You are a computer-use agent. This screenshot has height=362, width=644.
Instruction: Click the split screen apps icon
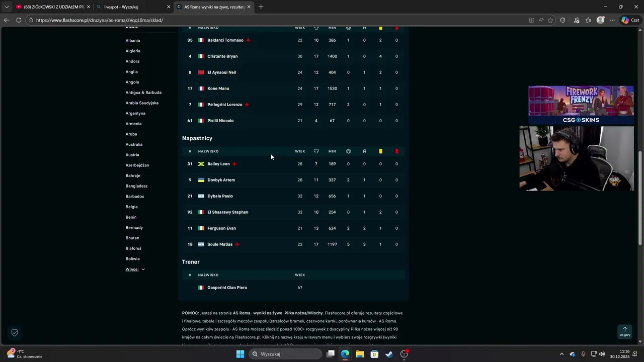[531, 20]
